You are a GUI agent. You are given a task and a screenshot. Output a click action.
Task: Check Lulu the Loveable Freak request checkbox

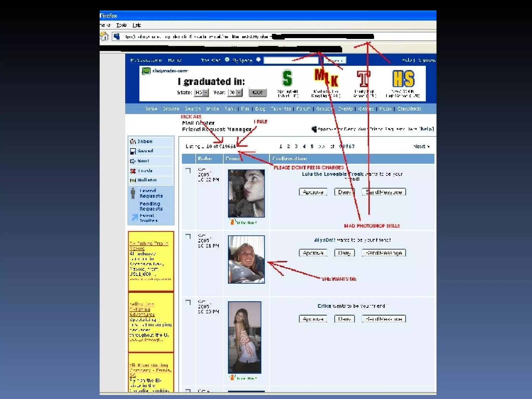[188, 171]
